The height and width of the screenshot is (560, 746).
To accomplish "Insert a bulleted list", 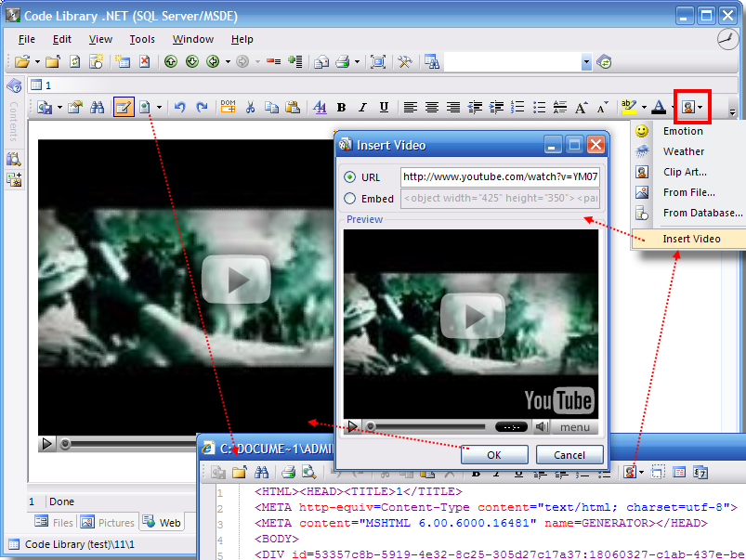I will (x=539, y=108).
